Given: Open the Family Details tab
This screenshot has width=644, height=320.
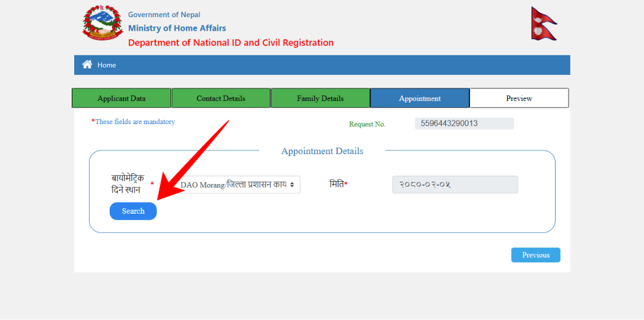Looking at the screenshot, I should point(320,98).
